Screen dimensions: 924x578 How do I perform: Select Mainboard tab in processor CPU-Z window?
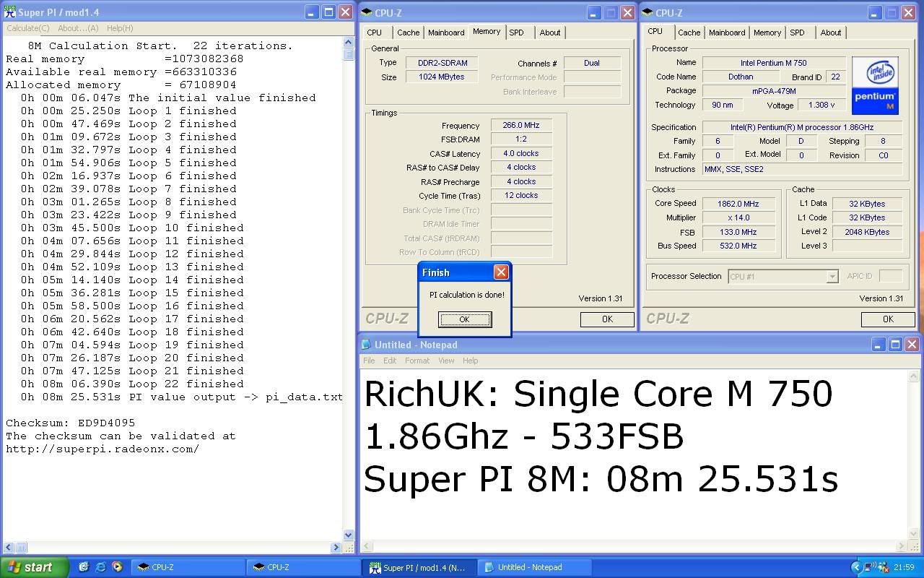tap(727, 33)
